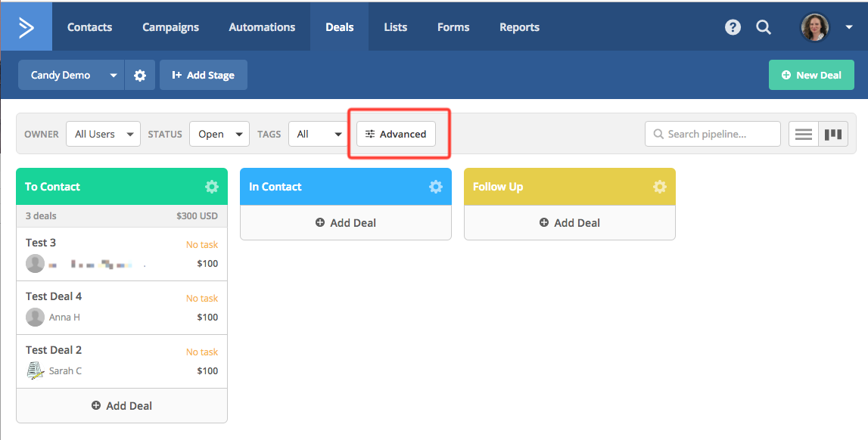The image size is (868, 440).
Task: Open the To Contact stage settings gear
Action: tap(212, 187)
